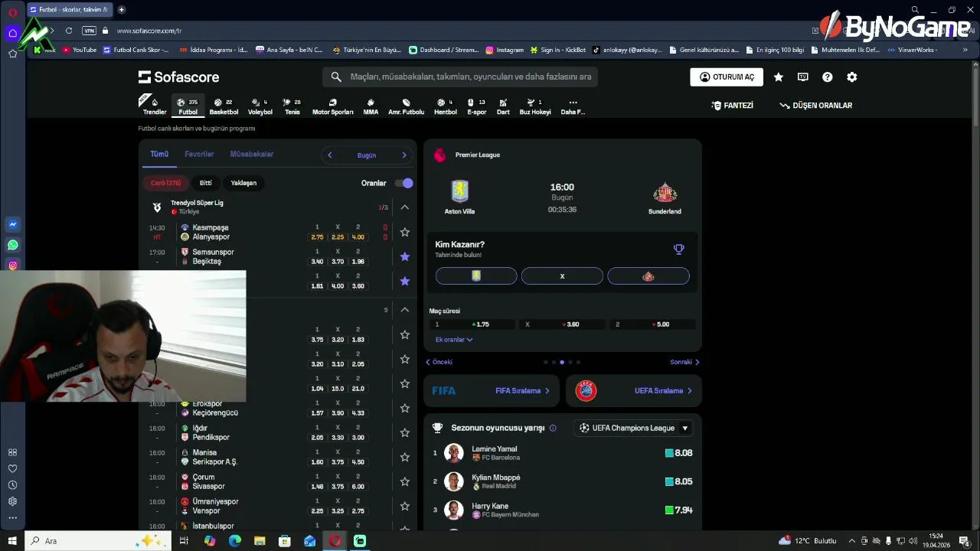Screen dimensions: 980x551
Task: Open the help question mark icon
Action: point(828,77)
